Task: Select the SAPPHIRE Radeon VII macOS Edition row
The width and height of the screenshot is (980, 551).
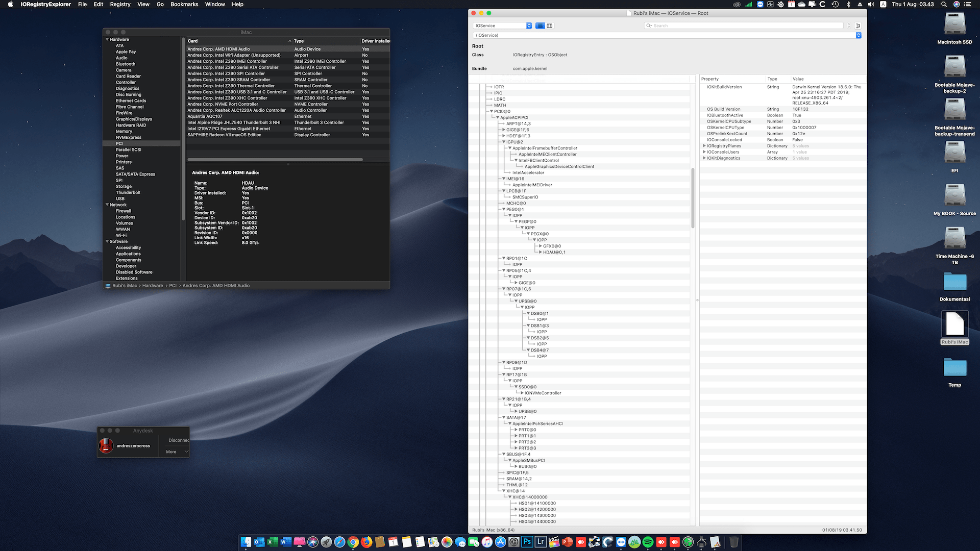Action: coord(288,135)
